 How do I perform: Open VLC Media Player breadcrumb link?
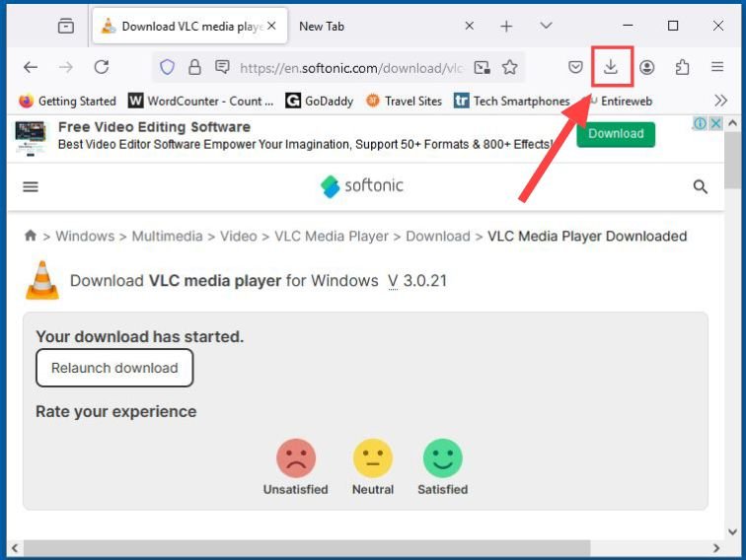[x=332, y=237]
